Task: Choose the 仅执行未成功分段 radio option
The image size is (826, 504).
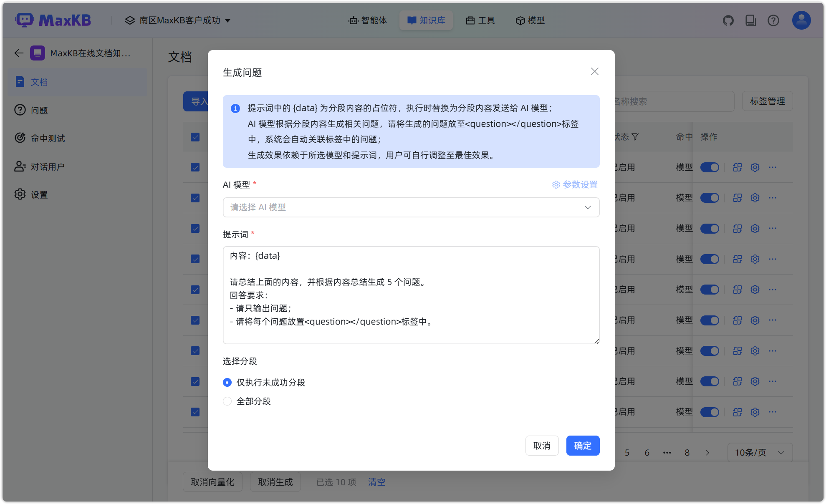Action: pyautogui.click(x=227, y=382)
